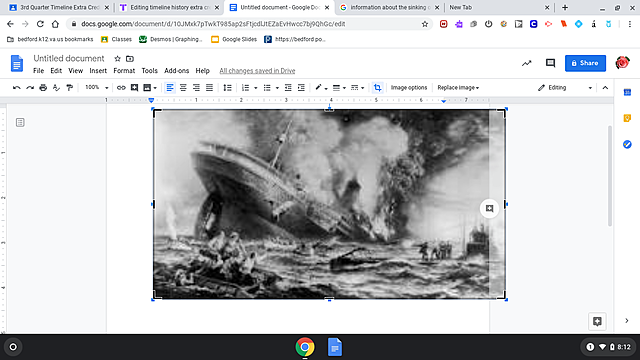Open the Edit menu
The height and width of the screenshot is (360, 640).
[56, 71]
